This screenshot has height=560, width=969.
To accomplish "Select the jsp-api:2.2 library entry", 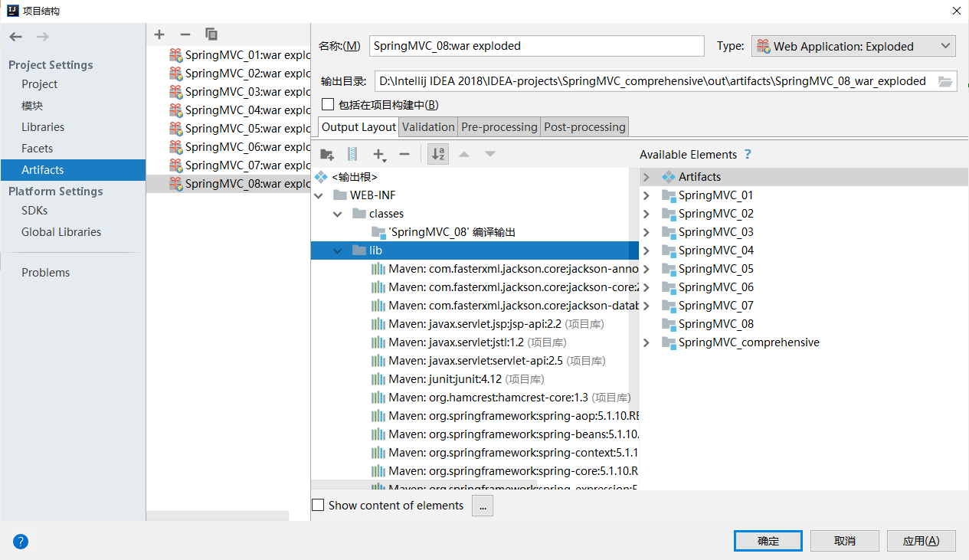I will (497, 324).
